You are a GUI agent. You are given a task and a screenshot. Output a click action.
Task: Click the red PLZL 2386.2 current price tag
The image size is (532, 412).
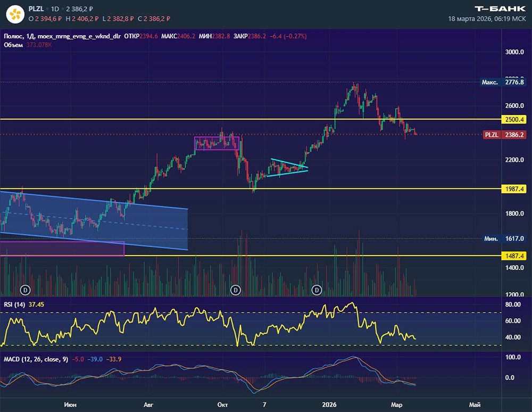504,135
